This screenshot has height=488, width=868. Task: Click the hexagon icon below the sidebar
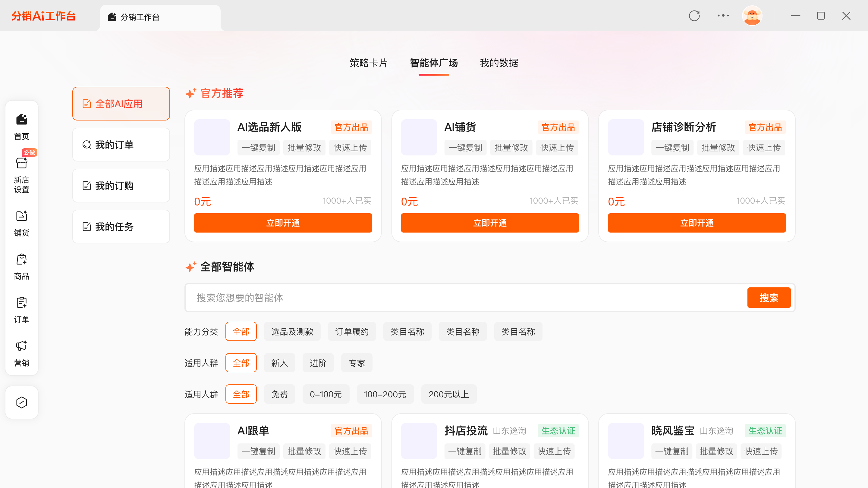(22, 402)
